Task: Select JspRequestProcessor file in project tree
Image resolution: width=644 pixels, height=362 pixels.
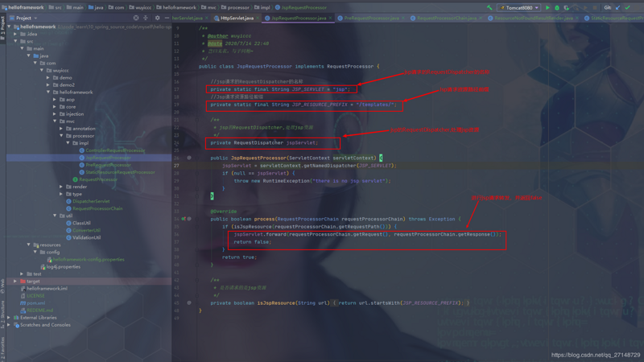Action: tap(105, 158)
